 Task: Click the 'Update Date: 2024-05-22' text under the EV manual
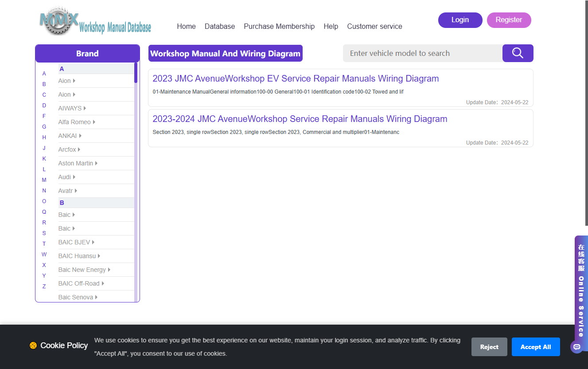[497, 102]
